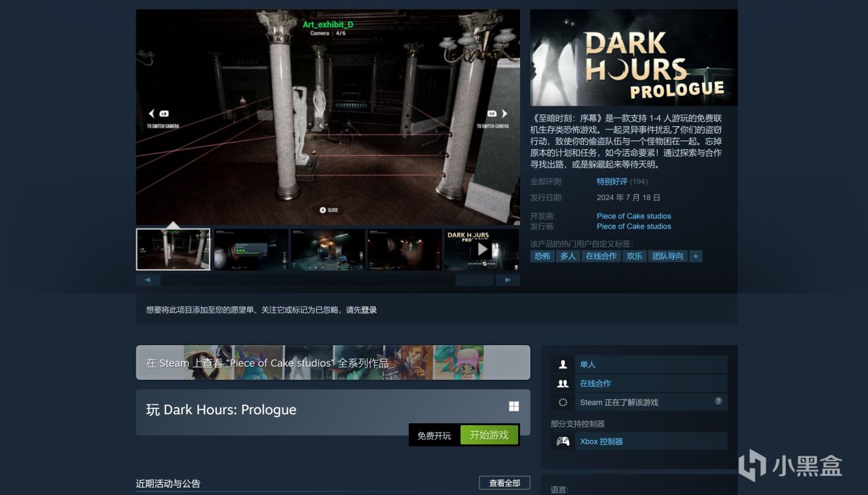Click the left scroll arrow under thumbnails
The height and width of the screenshot is (495, 868).
pyautogui.click(x=148, y=280)
